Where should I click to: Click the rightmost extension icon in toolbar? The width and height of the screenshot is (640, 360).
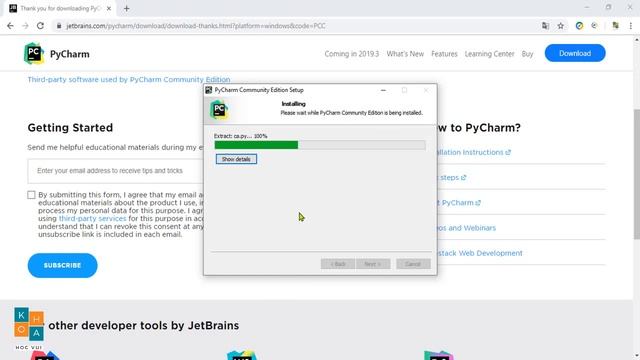616,26
